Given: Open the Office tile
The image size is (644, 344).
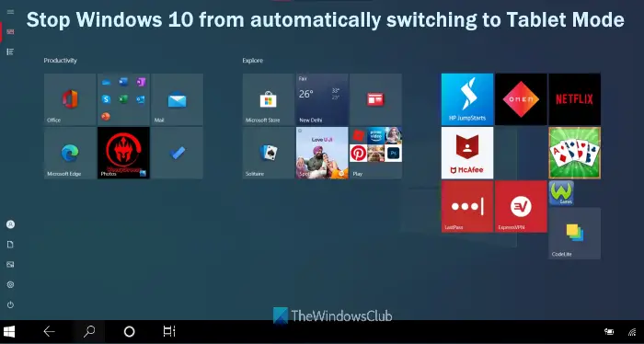Looking at the screenshot, I should point(70,99).
